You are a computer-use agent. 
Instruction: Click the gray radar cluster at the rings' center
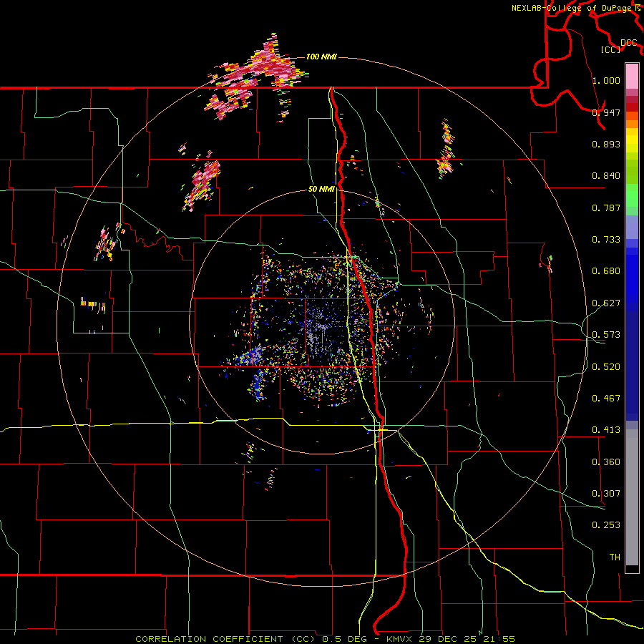[320, 328]
